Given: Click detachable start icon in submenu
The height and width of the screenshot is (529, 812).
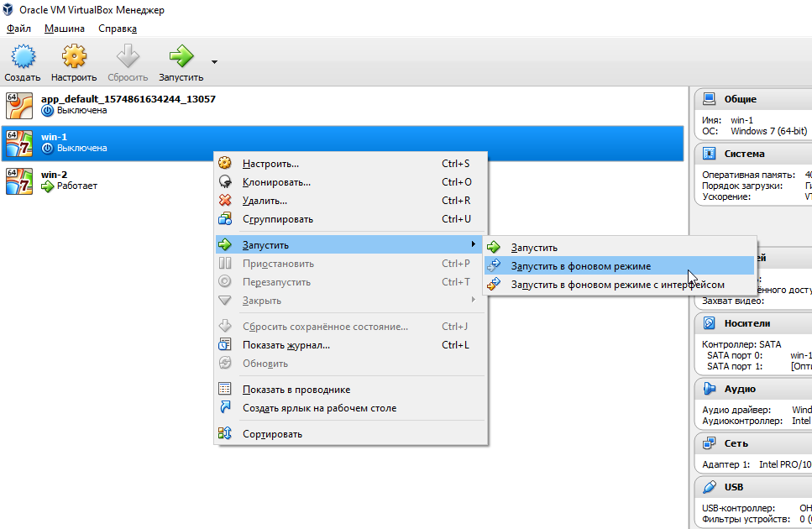Looking at the screenshot, I should pos(494,284).
